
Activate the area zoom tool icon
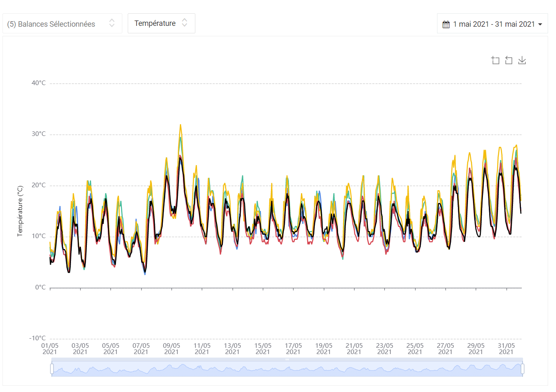click(495, 60)
